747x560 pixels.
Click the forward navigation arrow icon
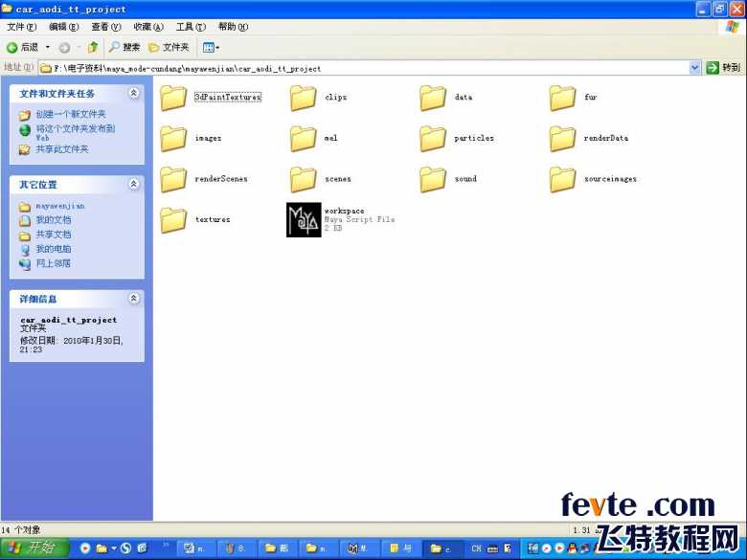pos(64,47)
